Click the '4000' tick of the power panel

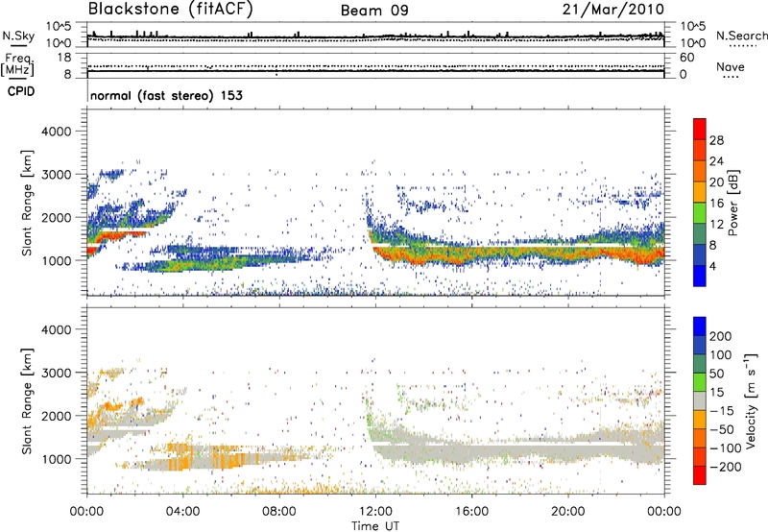57,132
